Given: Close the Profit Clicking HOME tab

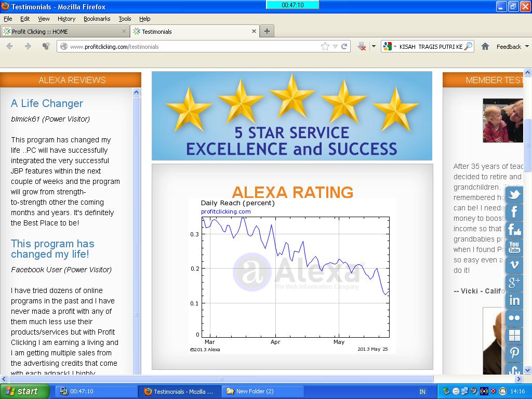Looking at the screenshot, I should [x=124, y=31].
